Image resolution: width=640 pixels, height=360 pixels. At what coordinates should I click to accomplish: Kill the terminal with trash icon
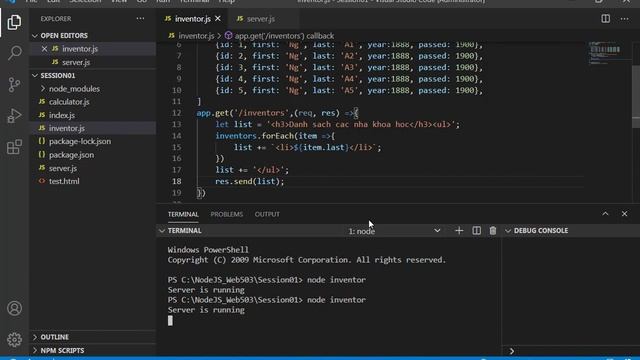[x=493, y=231]
